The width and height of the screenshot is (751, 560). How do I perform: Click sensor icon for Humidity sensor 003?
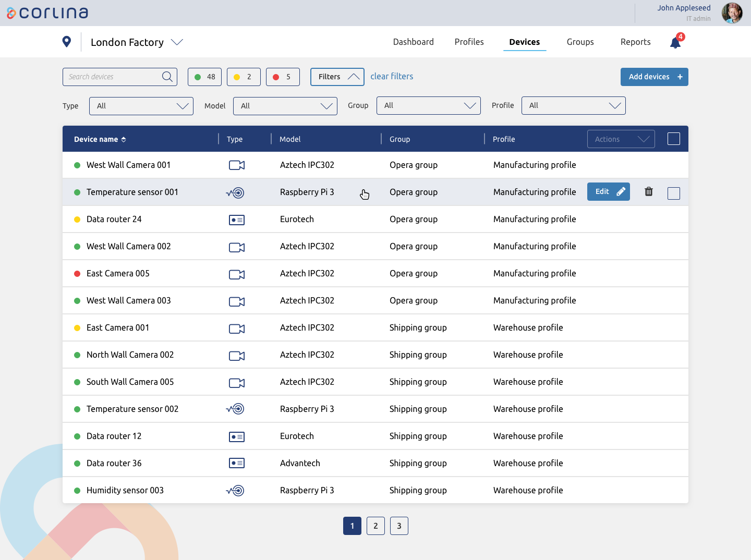tap(235, 491)
